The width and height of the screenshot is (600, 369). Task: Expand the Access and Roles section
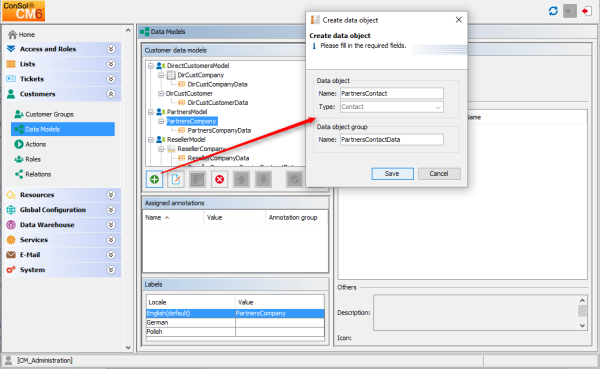point(111,49)
